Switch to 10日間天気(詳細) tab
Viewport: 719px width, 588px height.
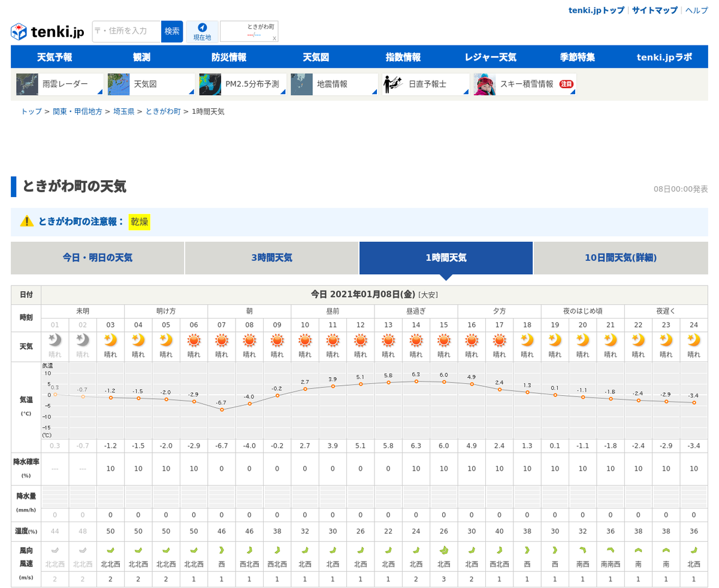pos(621,258)
